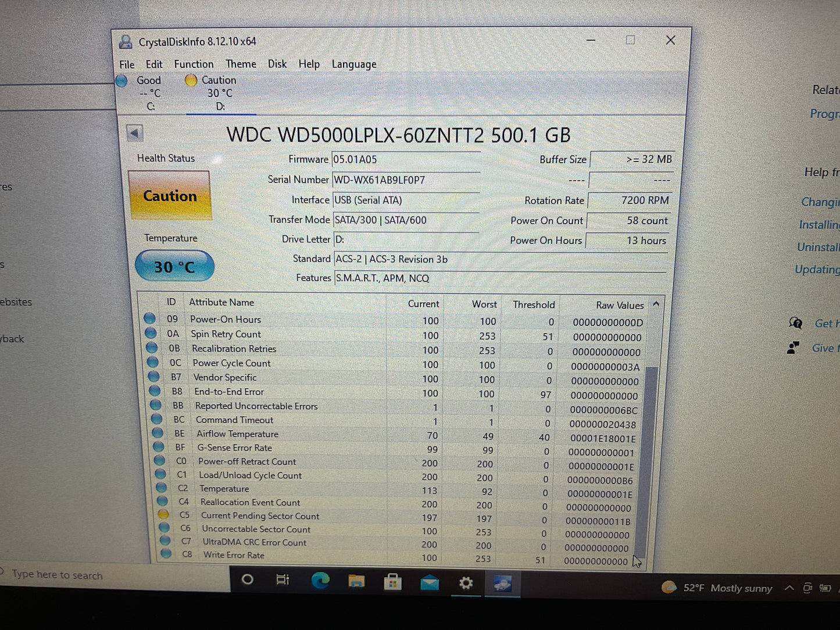The width and height of the screenshot is (840, 630).
Task: Open the Disk menu
Action: 277,64
